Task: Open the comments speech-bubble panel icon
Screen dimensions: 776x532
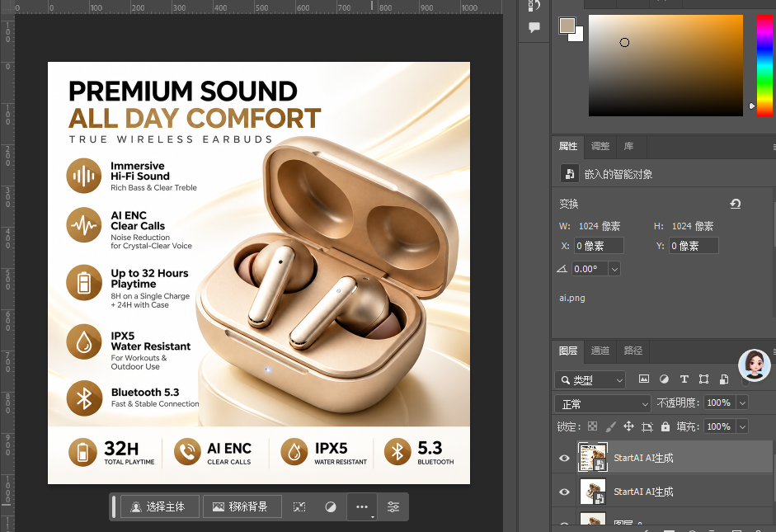Action: click(534, 27)
